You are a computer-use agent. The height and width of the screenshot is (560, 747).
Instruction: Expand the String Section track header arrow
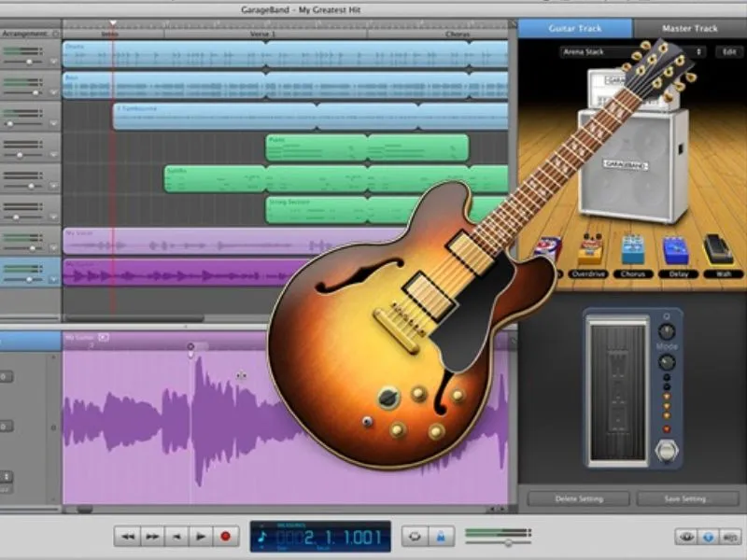click(x=53, y=217)
